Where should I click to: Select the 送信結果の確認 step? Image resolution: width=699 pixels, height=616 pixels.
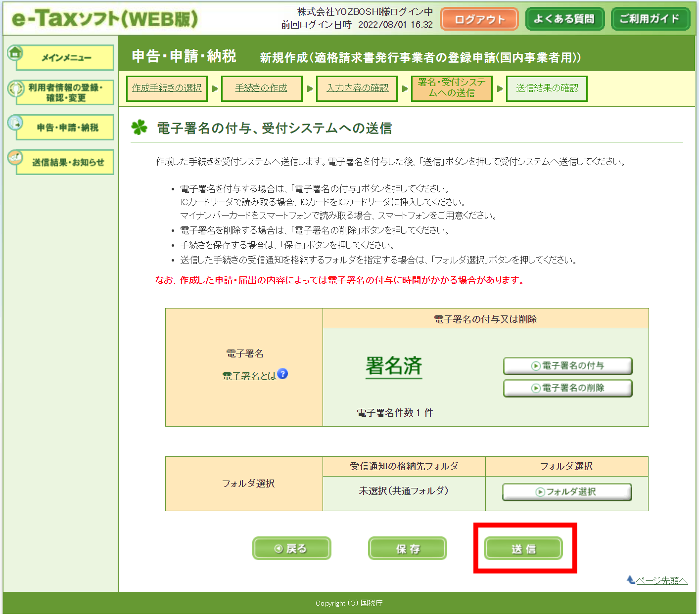pyautogui.click(x=547, y=88)
